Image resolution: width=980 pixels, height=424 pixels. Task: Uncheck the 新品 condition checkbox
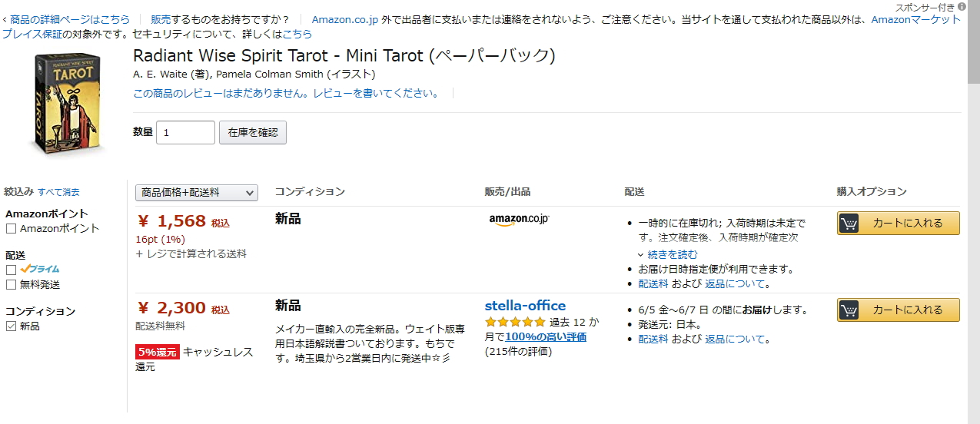(11, 326)
